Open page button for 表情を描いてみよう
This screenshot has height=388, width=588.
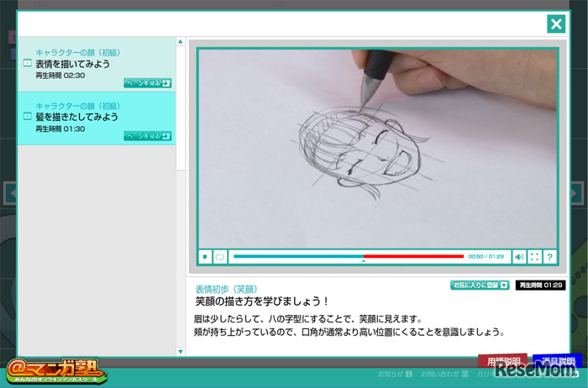147,83
